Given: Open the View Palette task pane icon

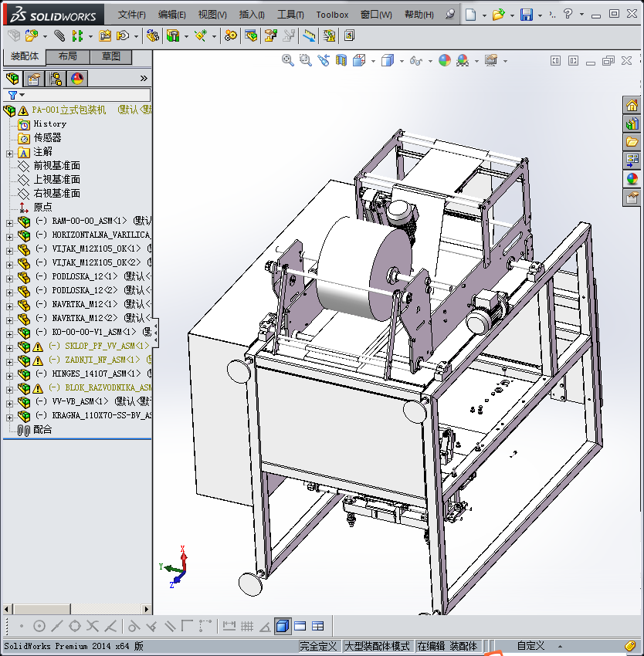Looking at the screenshot, I should [x=632, y=161].
